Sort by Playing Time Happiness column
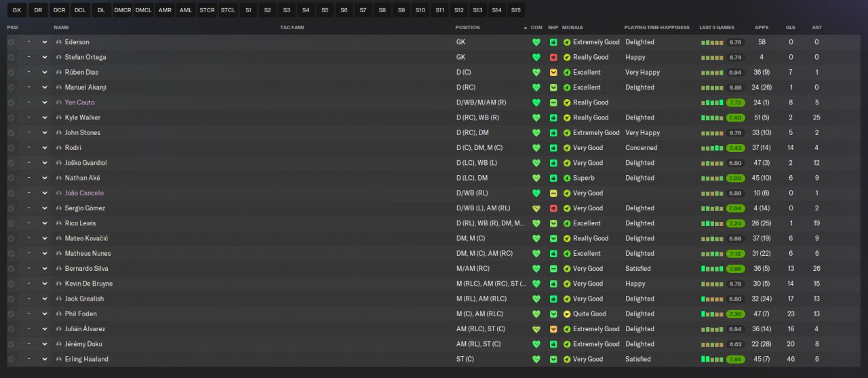Viewport: 868px width, 378px height. (x=656, y=28)
